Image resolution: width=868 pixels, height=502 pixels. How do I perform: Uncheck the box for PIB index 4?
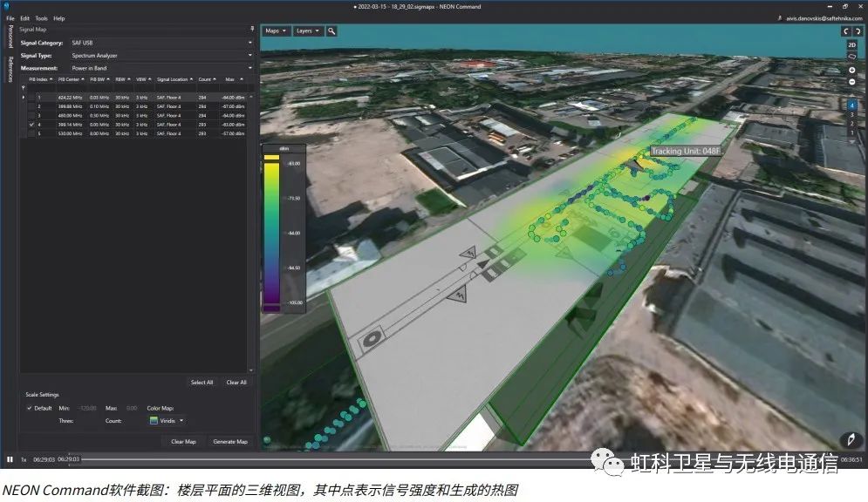pyautogui.click(x=31, y=125)
